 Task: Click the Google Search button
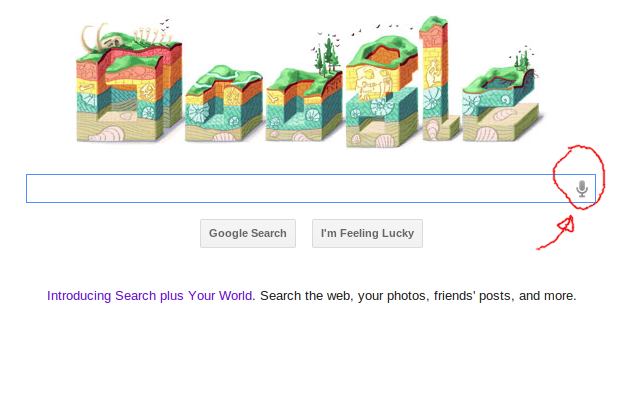tap(248, 234)
